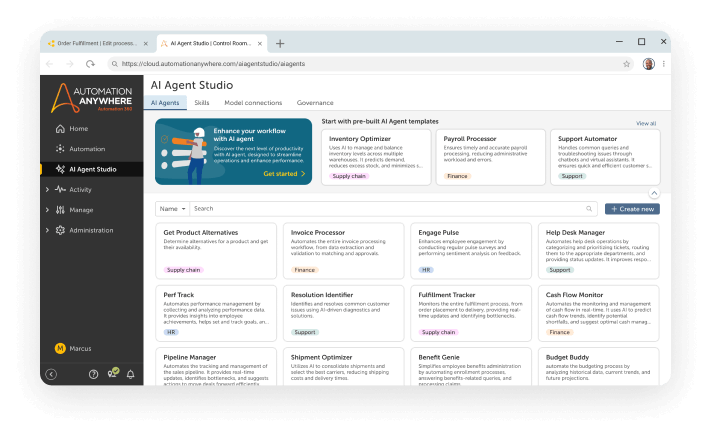Open the Cash Flow Monitor agent
This screenshot has width=711, height=436.
coord(599,313)
